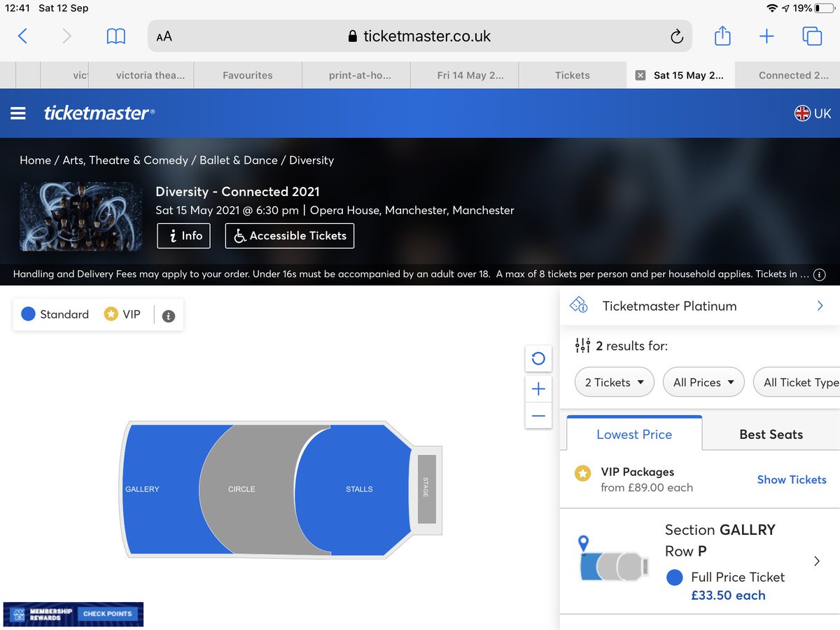Click the Ticketmaster logo
The height and width of the screenshot is (630, 840).
(99, 113)
